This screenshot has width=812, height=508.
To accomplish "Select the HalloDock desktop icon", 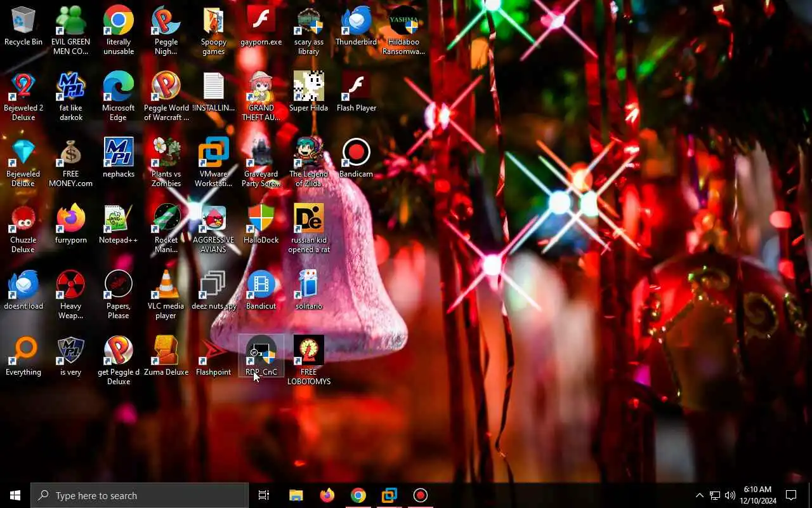I will click(x=261, y=225).
